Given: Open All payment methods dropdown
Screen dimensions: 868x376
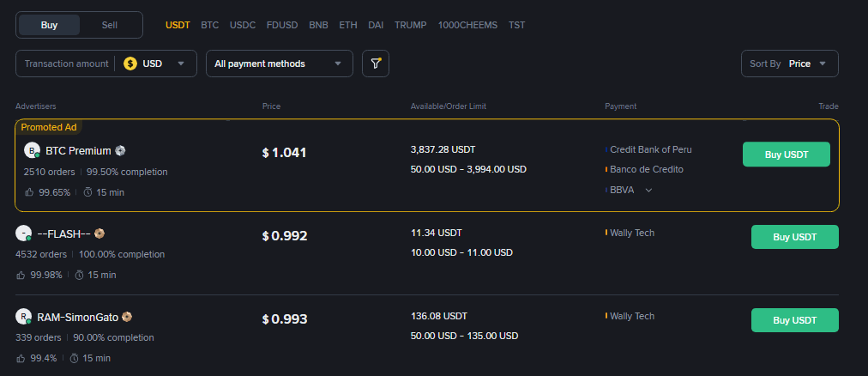Looking at the screenshot, I should (279, 64).
